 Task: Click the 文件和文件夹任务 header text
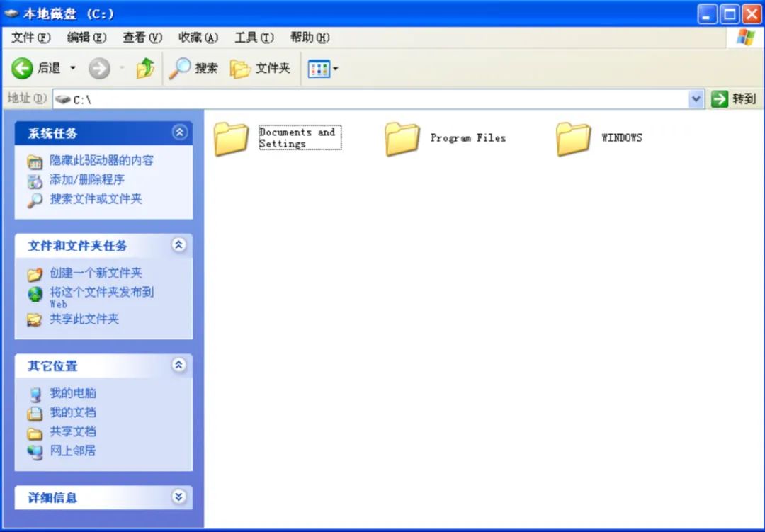78,246
